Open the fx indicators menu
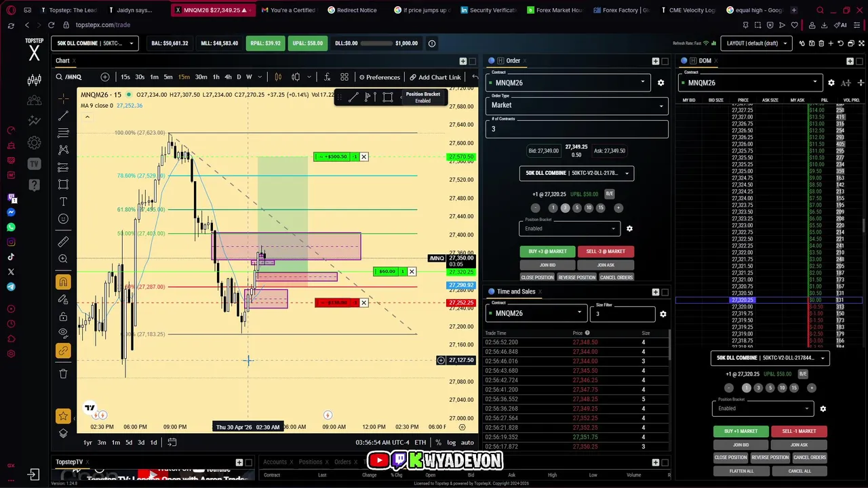This screenshot has height=488, width=868. coord(327,77)
